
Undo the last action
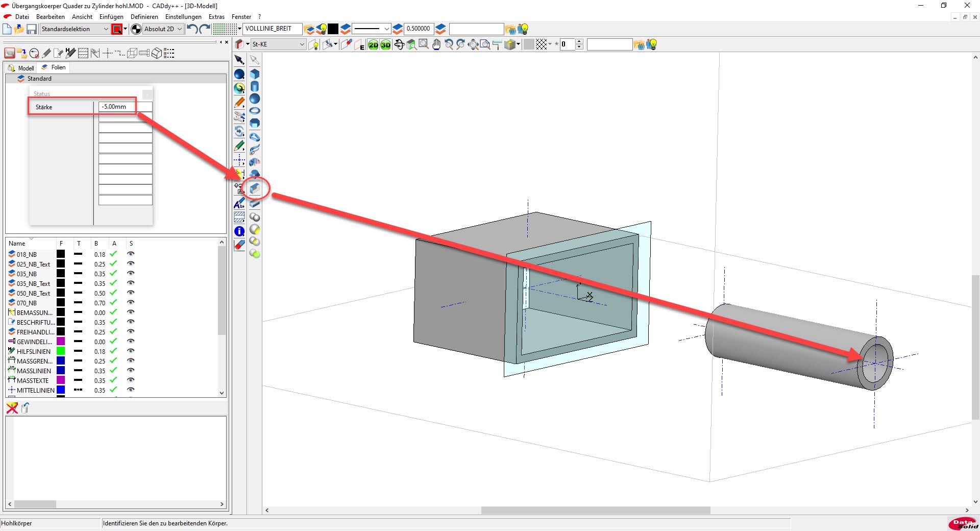tap(192, 29)
